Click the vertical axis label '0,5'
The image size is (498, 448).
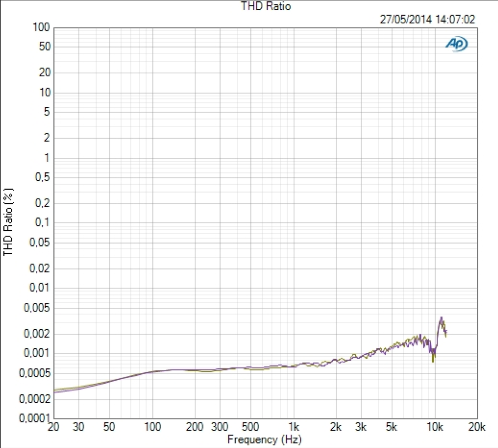click(x=43, y=177)
